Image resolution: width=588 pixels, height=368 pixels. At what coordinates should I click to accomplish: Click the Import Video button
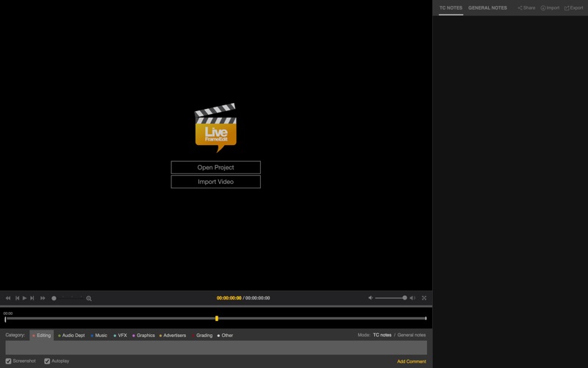215,182
